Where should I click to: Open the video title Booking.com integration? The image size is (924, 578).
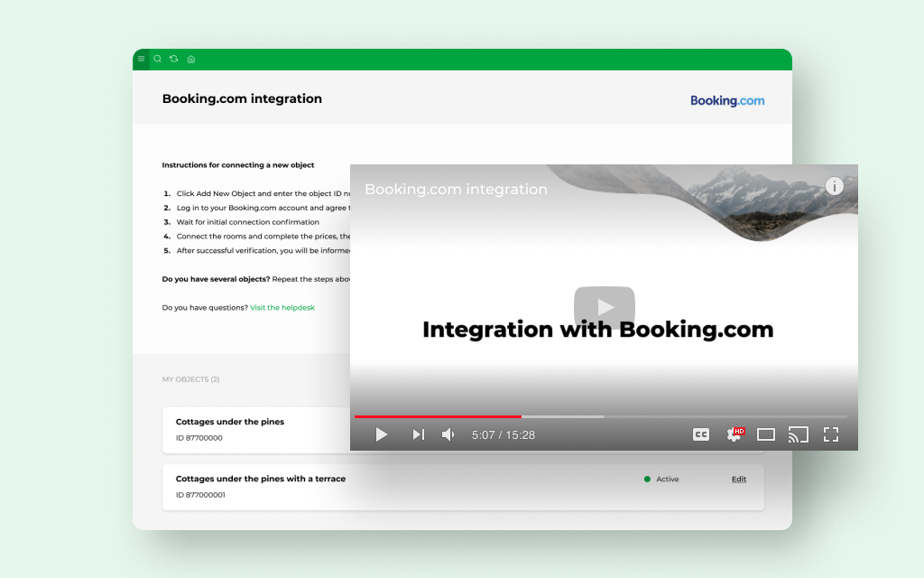coord(456,190)
